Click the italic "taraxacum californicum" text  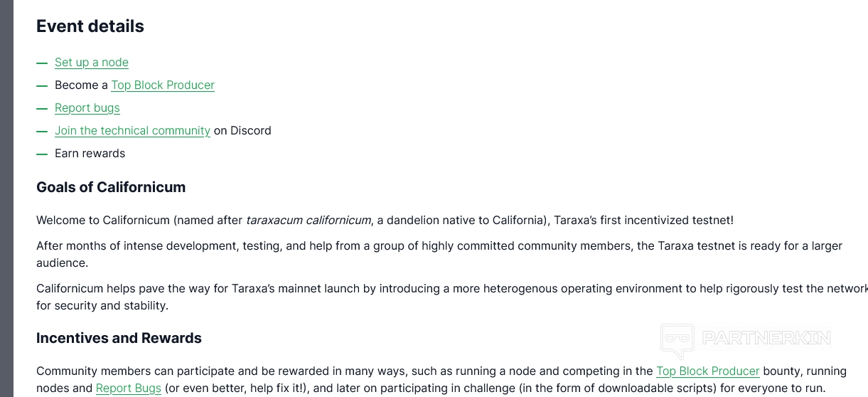(x=309, y=221)
